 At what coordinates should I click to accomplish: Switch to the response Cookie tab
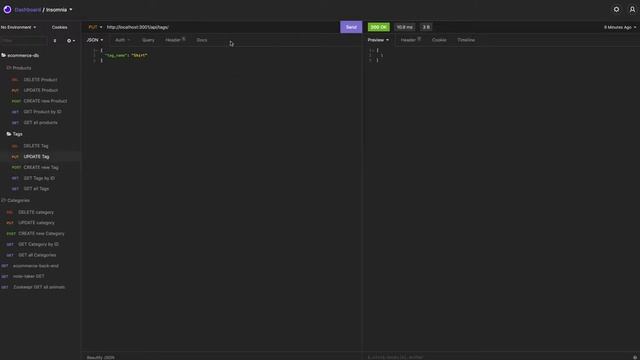pyautogui.click(x=439, y=40)
